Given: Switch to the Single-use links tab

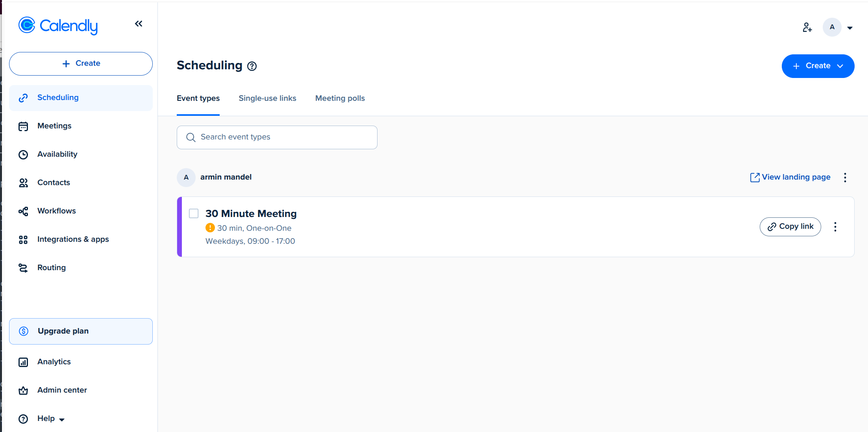Looking at the screenshot, I should pos(267,98).
